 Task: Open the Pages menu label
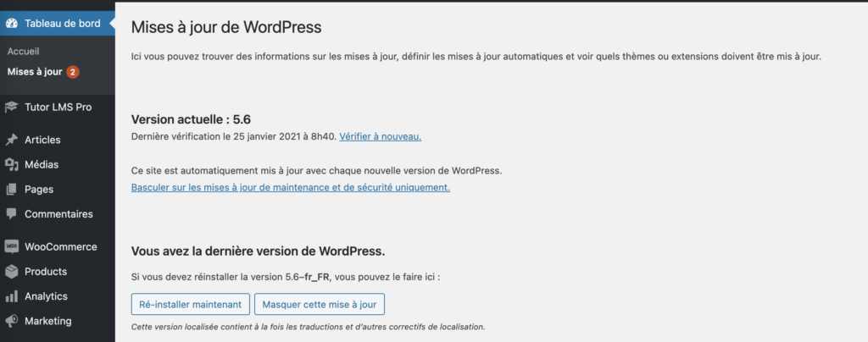click(39, 189)
